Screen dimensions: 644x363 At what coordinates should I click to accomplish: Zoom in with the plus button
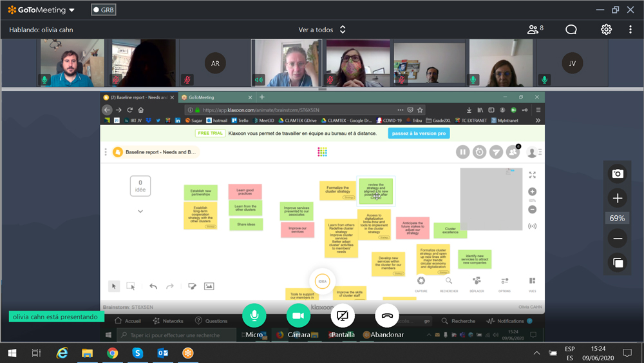click(x=617, y=198)
